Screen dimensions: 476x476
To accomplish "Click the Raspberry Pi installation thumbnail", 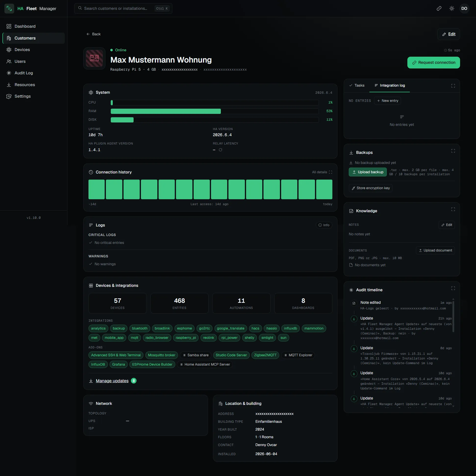I will pyautogui.click(x=94, y=58).
